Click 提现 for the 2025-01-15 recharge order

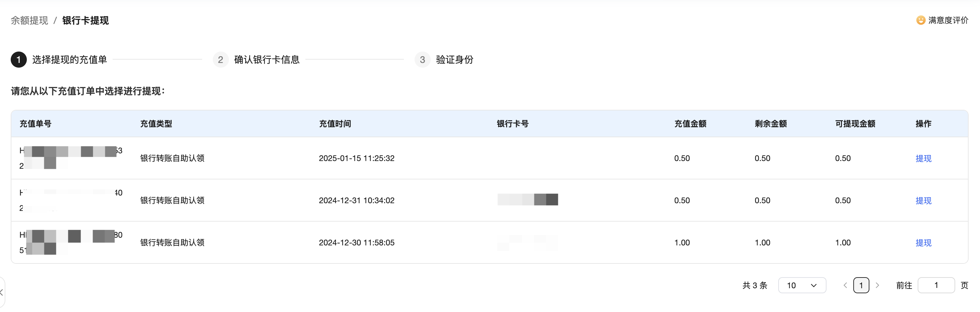pos(923,158)
